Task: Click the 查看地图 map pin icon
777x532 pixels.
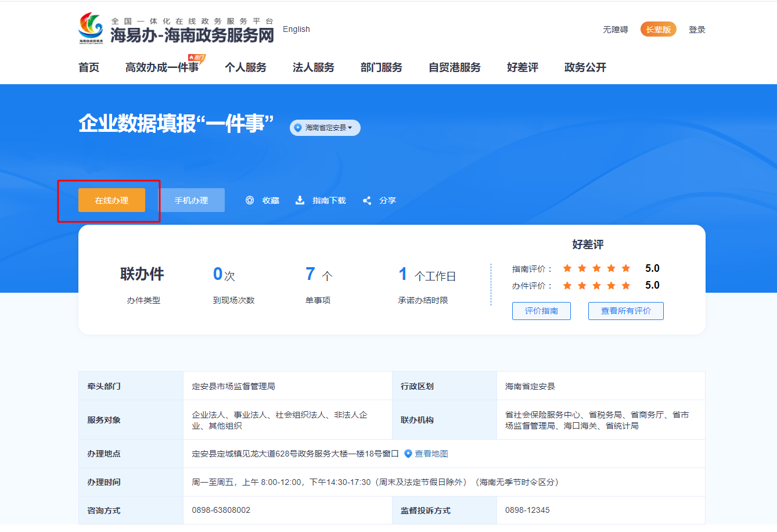Action: coord(408,454)
